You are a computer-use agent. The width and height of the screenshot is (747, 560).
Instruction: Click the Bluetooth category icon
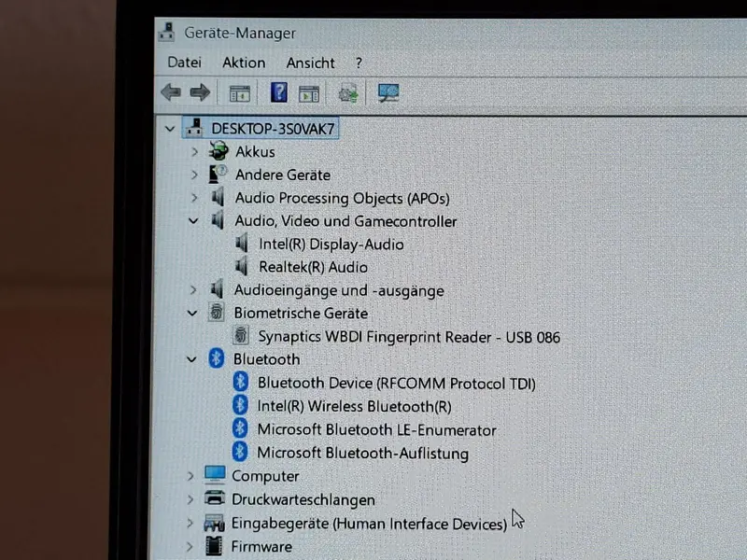(x=217, y=358)
